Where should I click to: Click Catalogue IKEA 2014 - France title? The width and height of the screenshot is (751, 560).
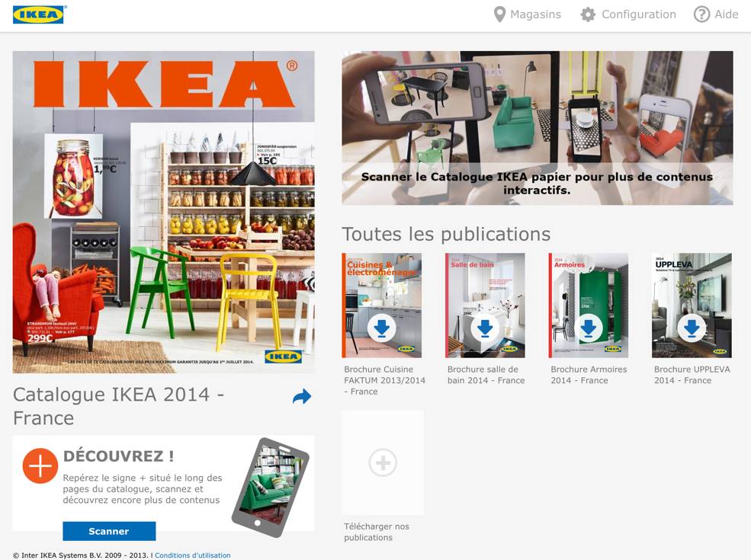118,406
